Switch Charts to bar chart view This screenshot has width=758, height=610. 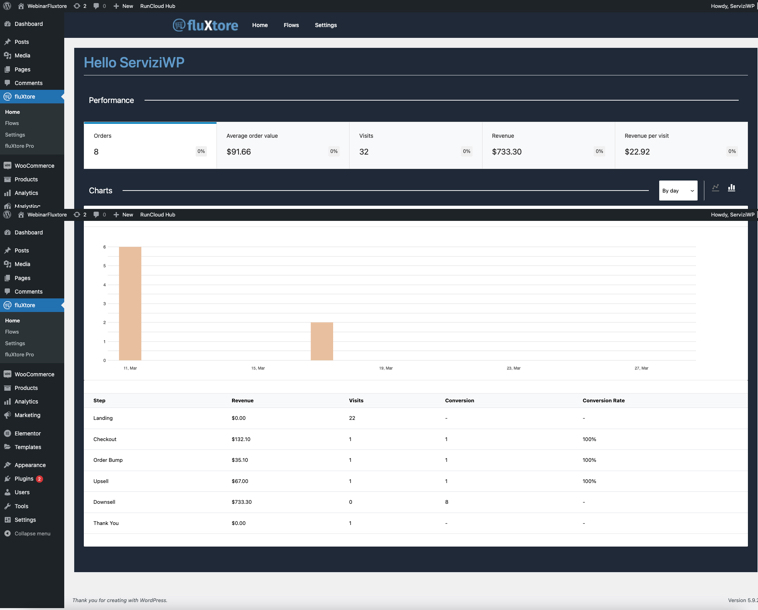click(x=732, y=188)
